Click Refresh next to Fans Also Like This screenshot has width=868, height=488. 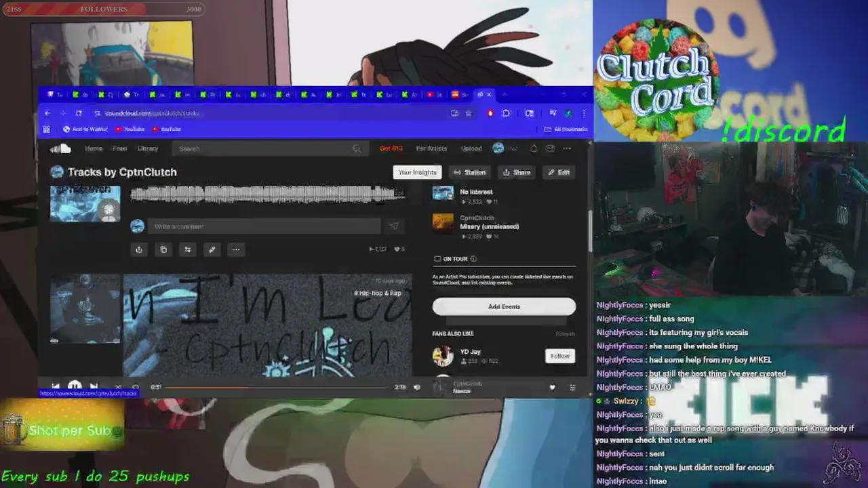pos(566,333)
